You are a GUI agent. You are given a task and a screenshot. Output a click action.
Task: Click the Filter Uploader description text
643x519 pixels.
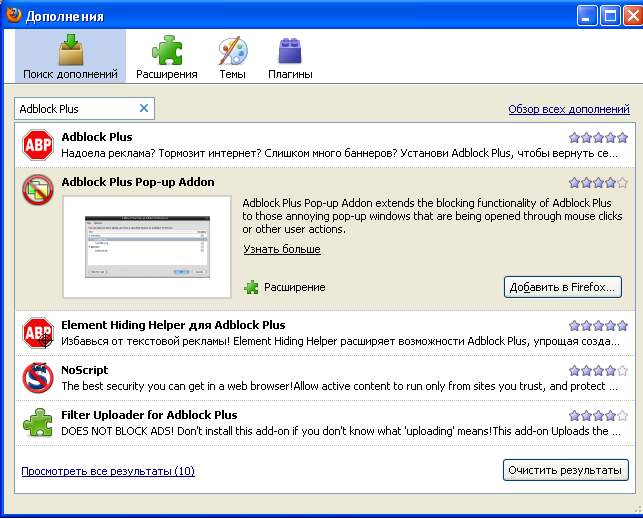pyautogui.click(x=340, y=431)
